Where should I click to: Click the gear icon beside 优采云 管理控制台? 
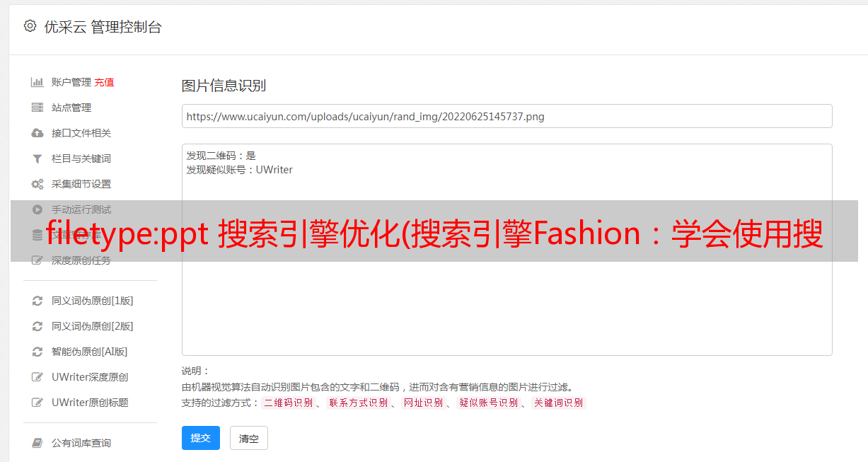(30, 26)
